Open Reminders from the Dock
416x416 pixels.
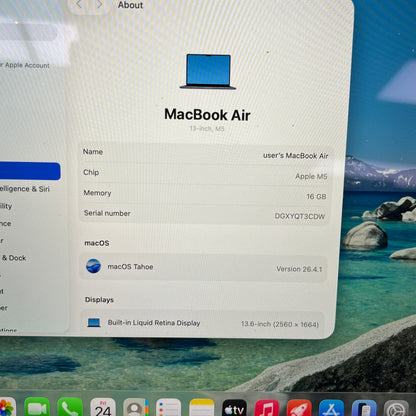coord(168,408)
